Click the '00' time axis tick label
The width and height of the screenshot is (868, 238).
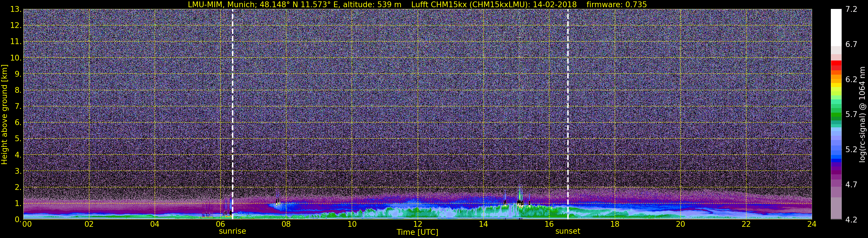[x=27, y=224]
